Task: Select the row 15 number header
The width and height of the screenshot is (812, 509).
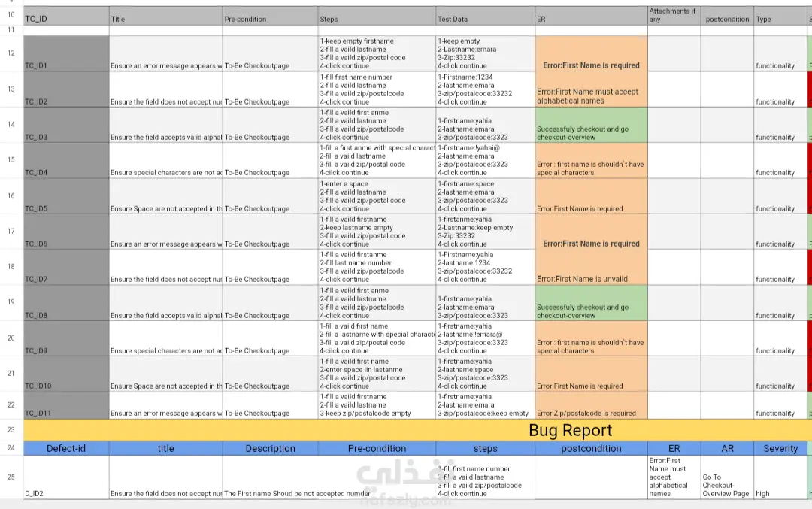Action: (x=11, y=160)
